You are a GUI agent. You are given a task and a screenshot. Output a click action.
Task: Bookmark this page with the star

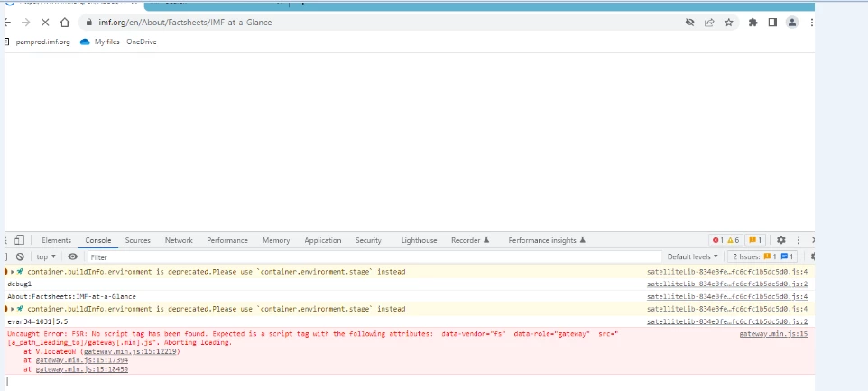(729, 23)
